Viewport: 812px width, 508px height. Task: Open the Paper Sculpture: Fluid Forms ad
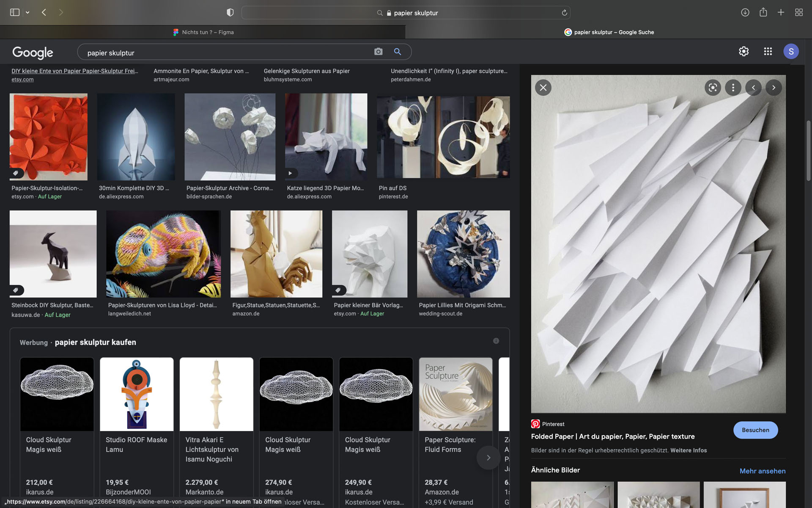pos(455,432)
